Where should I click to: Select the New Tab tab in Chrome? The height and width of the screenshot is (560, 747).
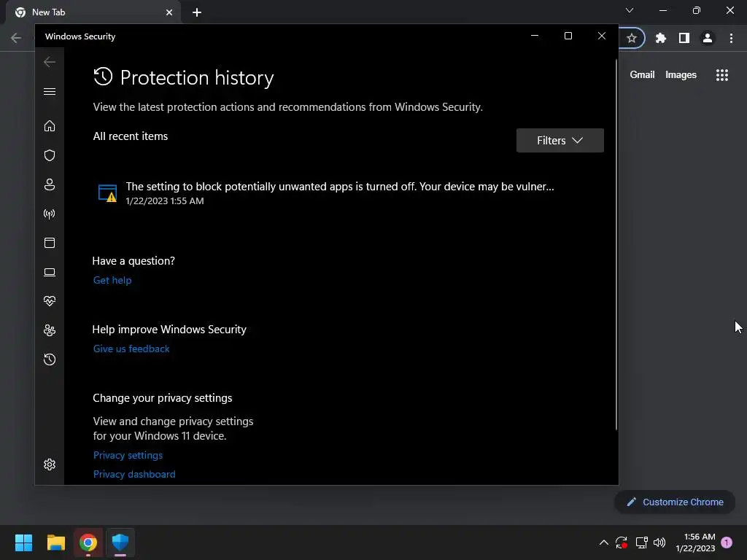(93, 12)
